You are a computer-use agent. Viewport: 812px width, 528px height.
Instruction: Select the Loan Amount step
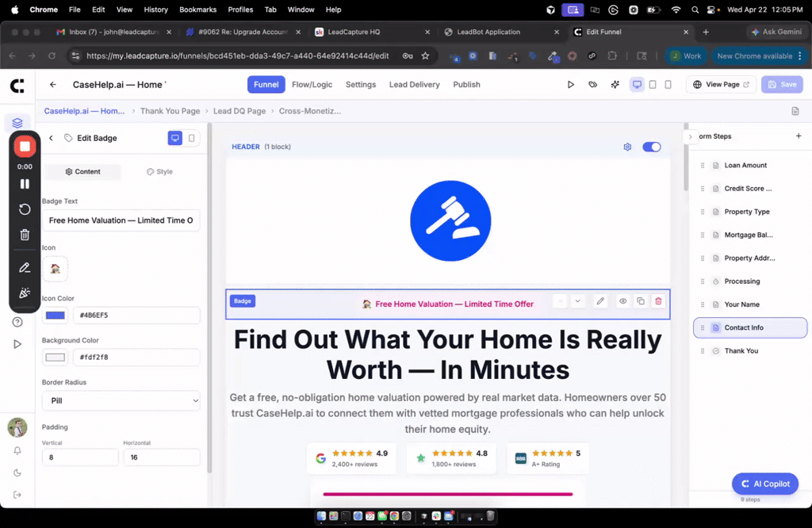tap(750, 165)
